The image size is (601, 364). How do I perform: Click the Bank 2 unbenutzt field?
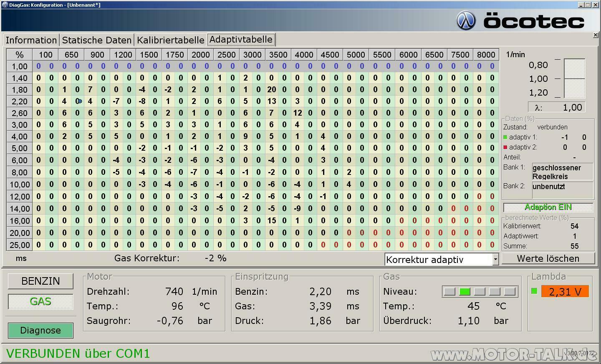tap(563, 190)
